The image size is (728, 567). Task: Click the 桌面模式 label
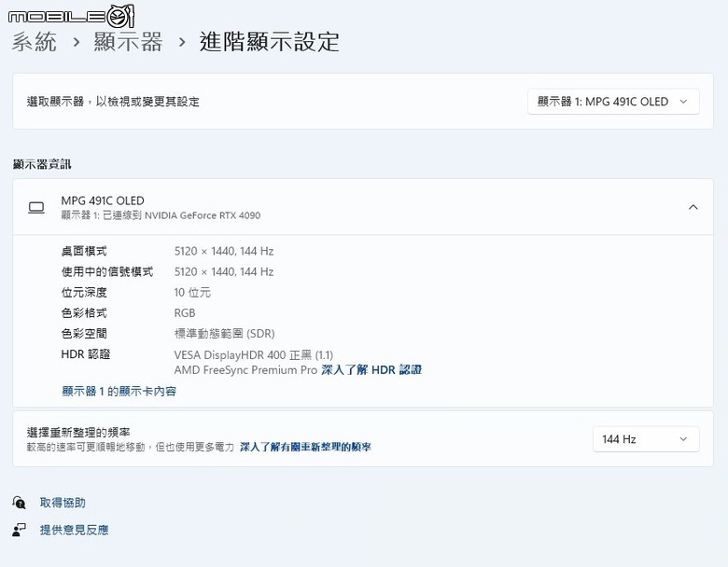point(84,251)
